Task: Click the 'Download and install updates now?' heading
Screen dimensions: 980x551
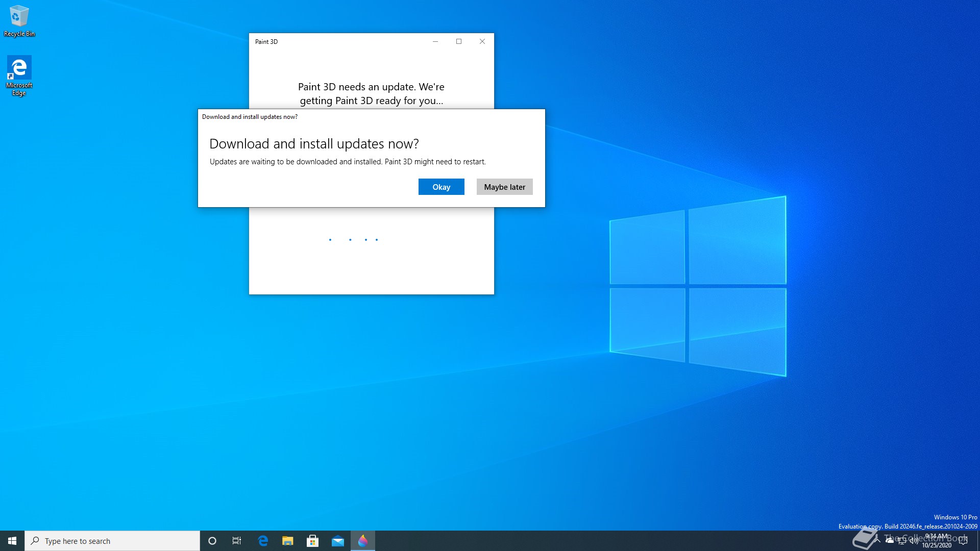Action: pos(314,144)
